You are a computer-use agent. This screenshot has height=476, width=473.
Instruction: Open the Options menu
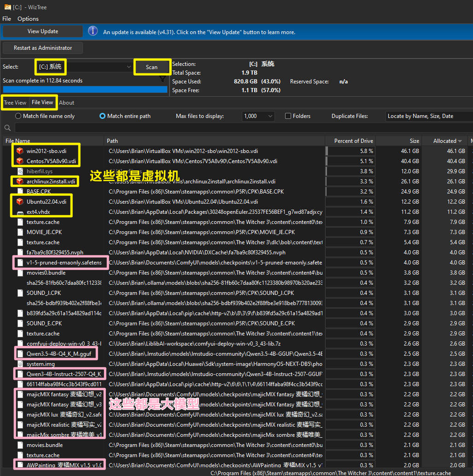pos(28,18)
